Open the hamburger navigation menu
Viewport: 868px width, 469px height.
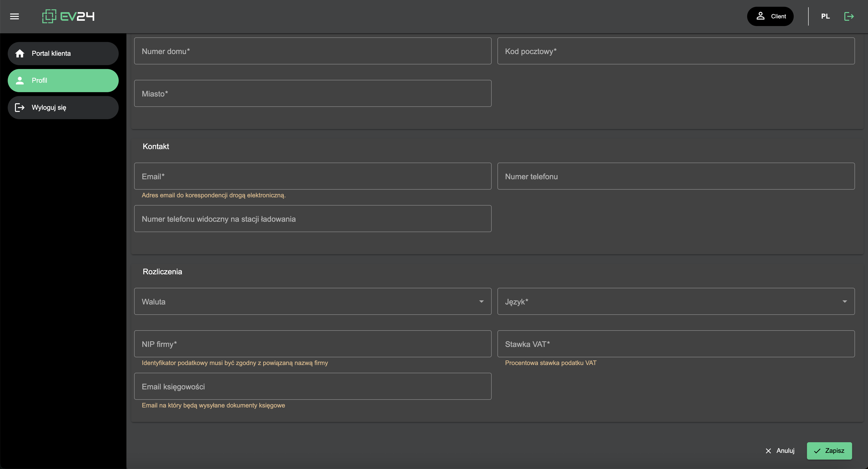pyautogui.click(x=14, y=16)
